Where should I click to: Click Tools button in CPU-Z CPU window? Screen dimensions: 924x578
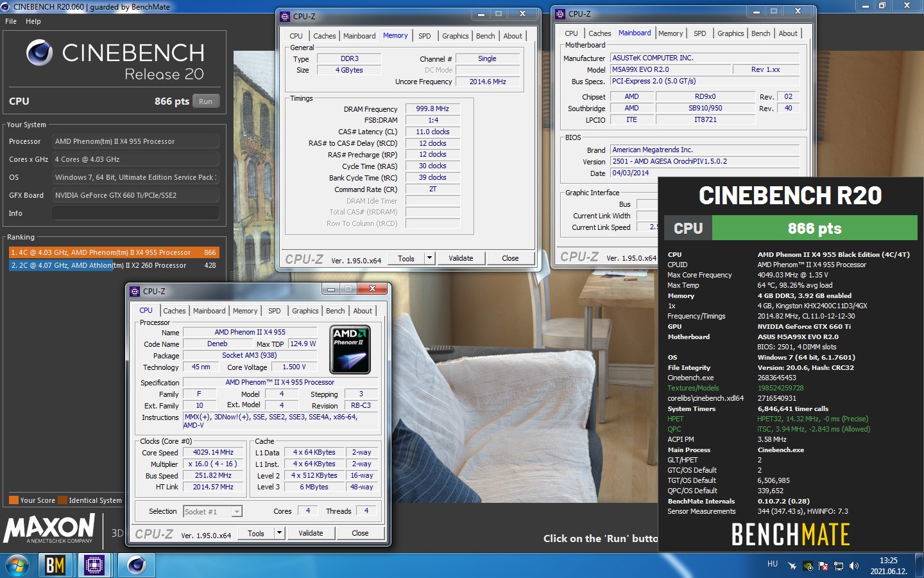tap(256, 533)
